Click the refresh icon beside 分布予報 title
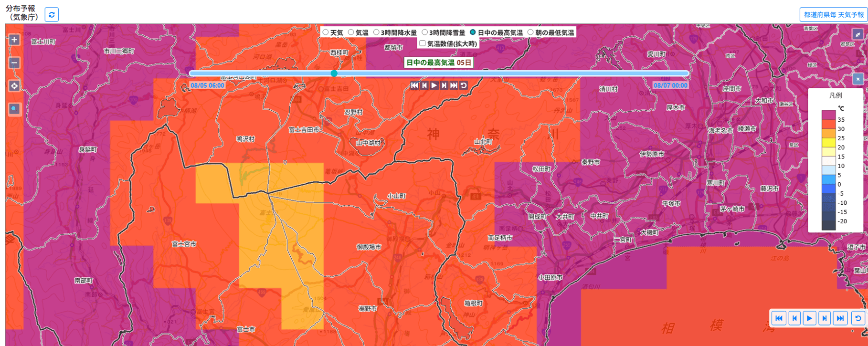The width and height of the screenshot is (868, 346). pos(52,15)
